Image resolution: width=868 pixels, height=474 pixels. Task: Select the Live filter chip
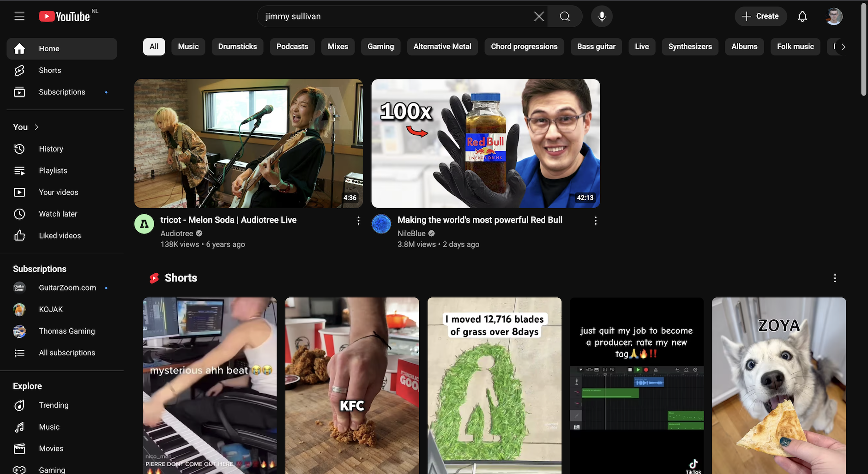(x=642, y=47)
